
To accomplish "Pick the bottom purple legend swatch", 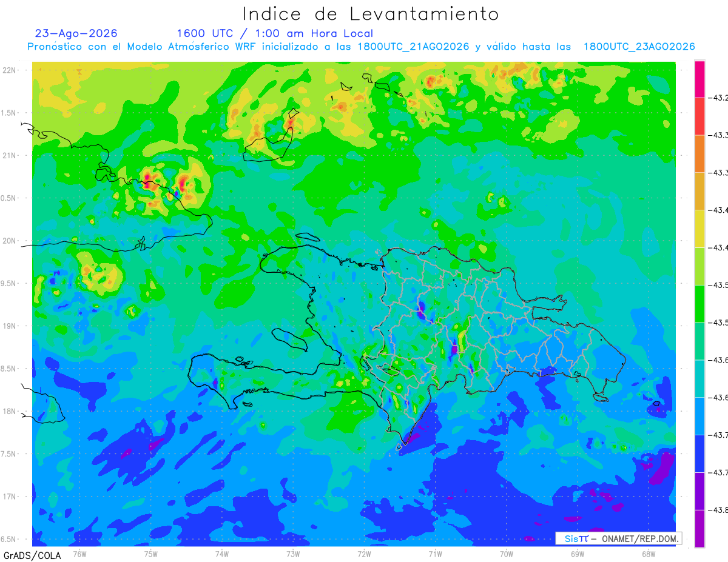I will (699, 529).
